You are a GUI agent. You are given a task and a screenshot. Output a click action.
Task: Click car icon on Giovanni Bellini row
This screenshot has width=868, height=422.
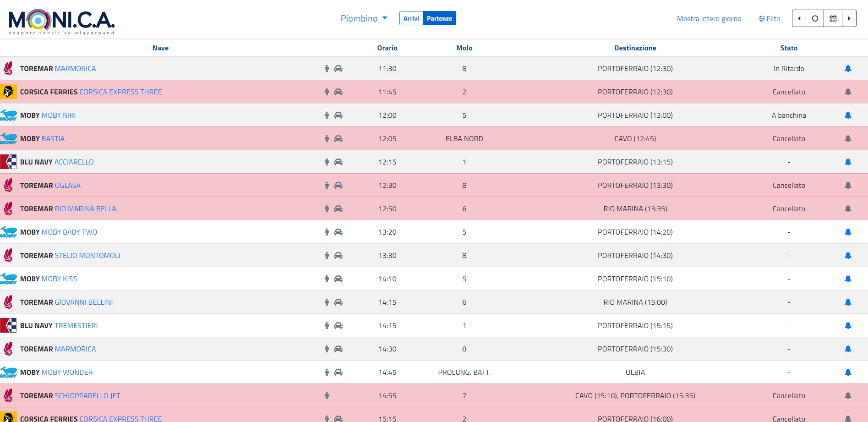[x=338, y=302]
